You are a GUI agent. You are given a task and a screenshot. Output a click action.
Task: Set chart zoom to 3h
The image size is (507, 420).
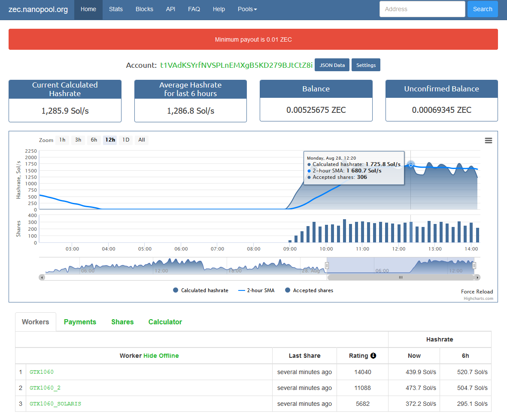click(x=78, y=140)
